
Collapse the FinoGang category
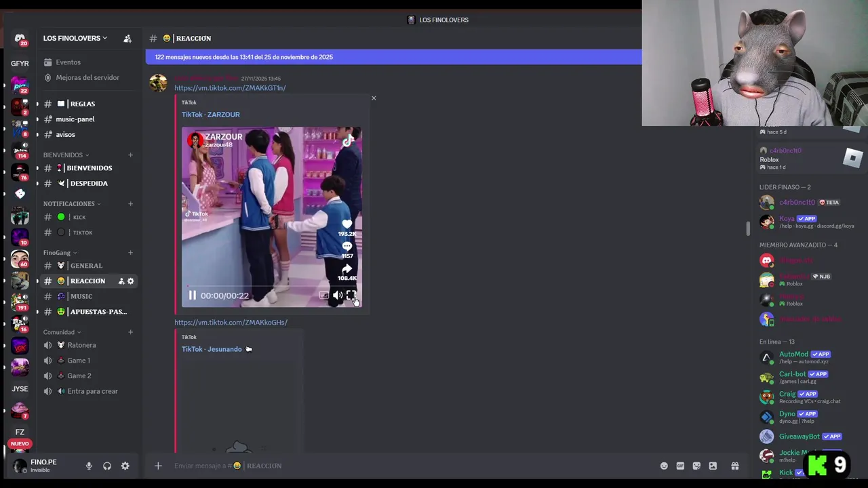60,253
